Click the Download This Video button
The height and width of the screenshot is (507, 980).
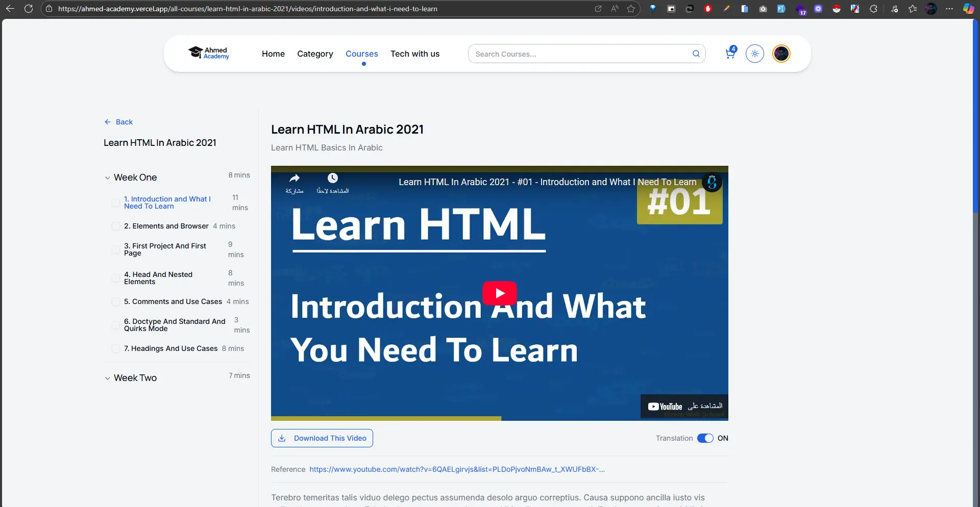pyautogui.click(x=322, y=438)
